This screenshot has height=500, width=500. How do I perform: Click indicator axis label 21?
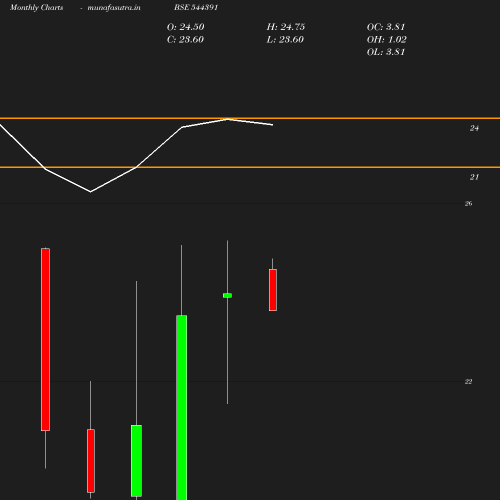point(474,177)
